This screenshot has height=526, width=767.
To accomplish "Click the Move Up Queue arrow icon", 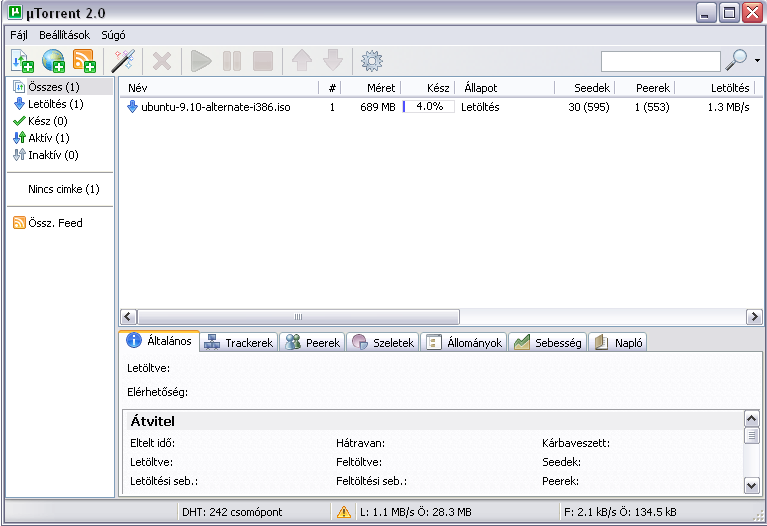I will pyautogui.click(x=302, y=61).
